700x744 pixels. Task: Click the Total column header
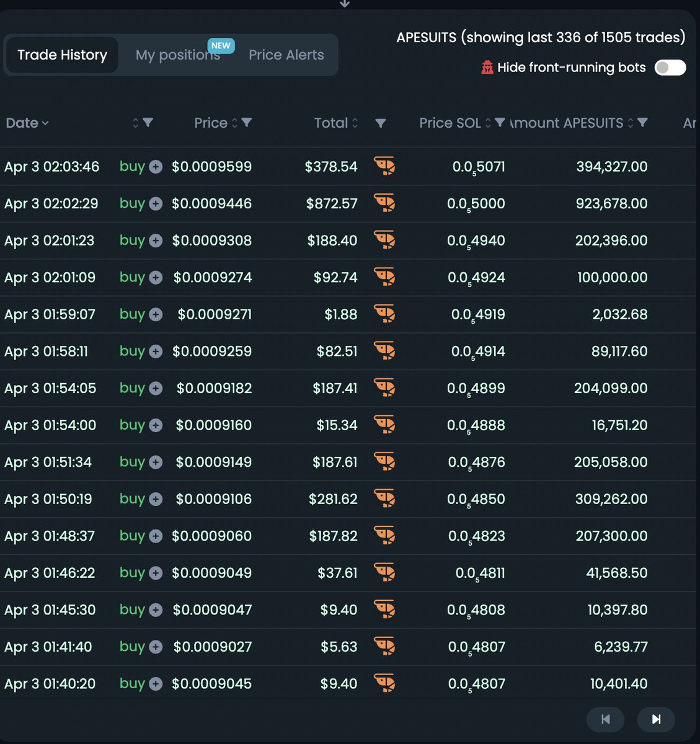331,123
